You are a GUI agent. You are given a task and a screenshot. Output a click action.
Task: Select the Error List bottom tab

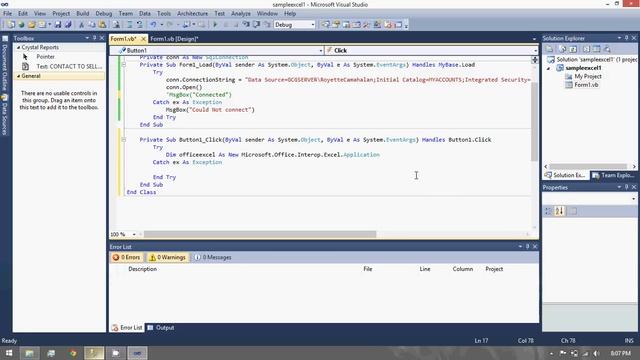click(127, 328)
